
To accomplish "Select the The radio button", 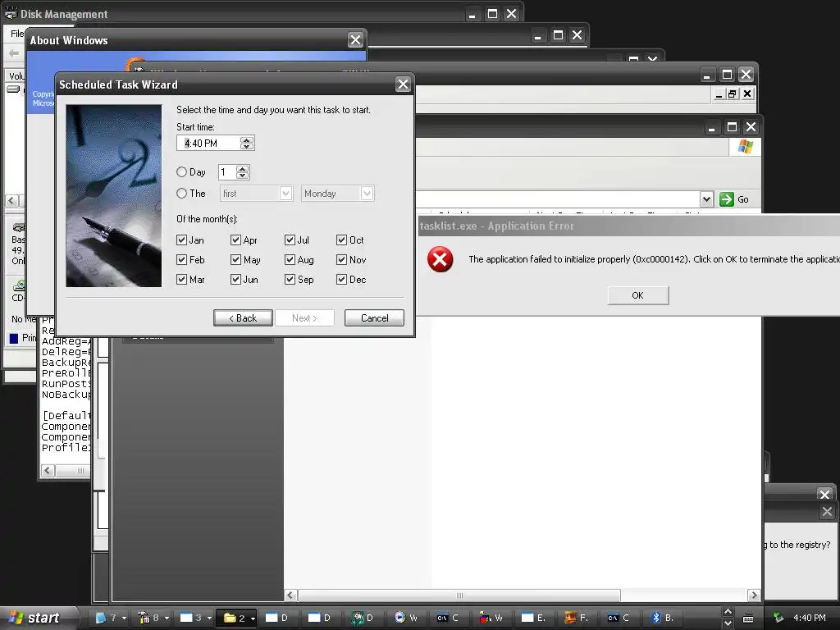I will pos(181,194).
